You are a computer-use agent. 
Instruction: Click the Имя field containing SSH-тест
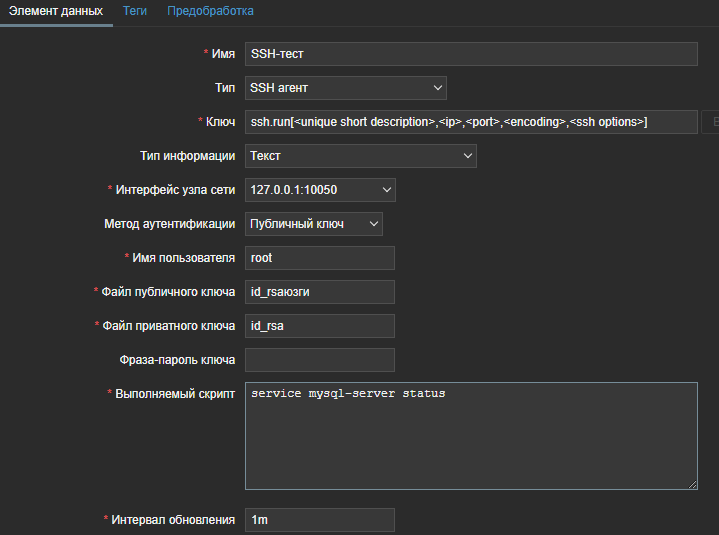pos(470,54)
